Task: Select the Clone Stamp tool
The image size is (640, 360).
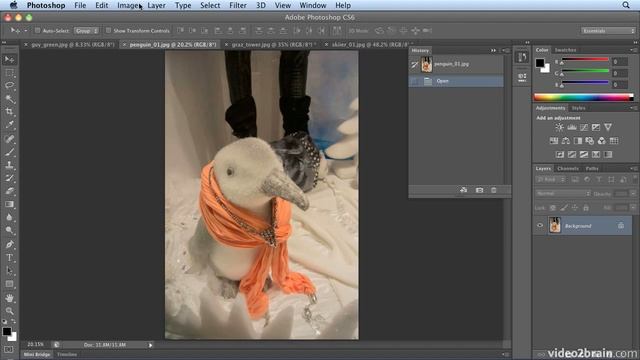Action: pos(9,165)
